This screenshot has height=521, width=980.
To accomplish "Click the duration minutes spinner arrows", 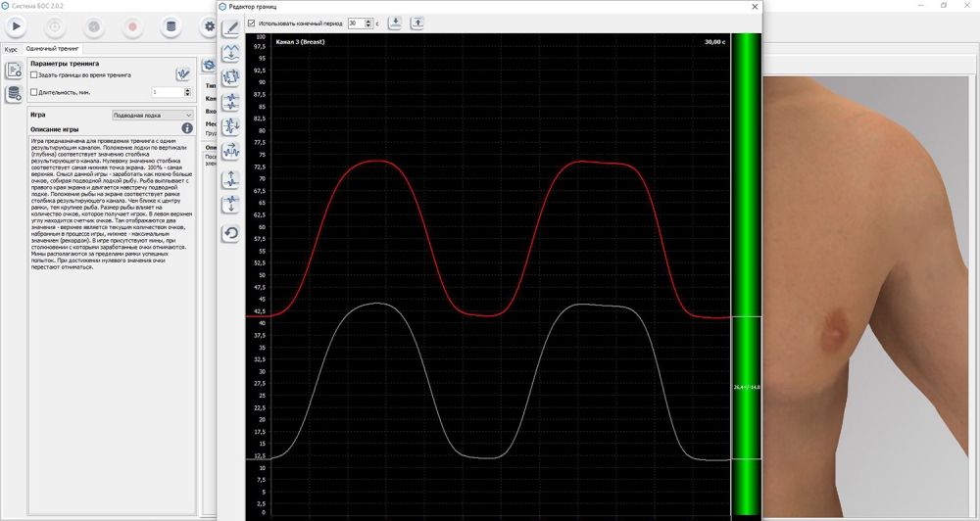I will pos(187,92).
